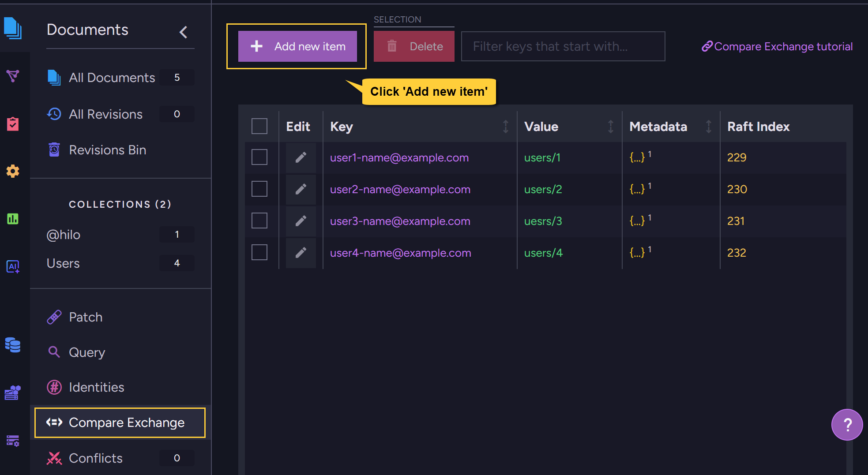Sort table by Key column arrows
The height and width of the screenshot is (475, 868).
tap(506, 127)
